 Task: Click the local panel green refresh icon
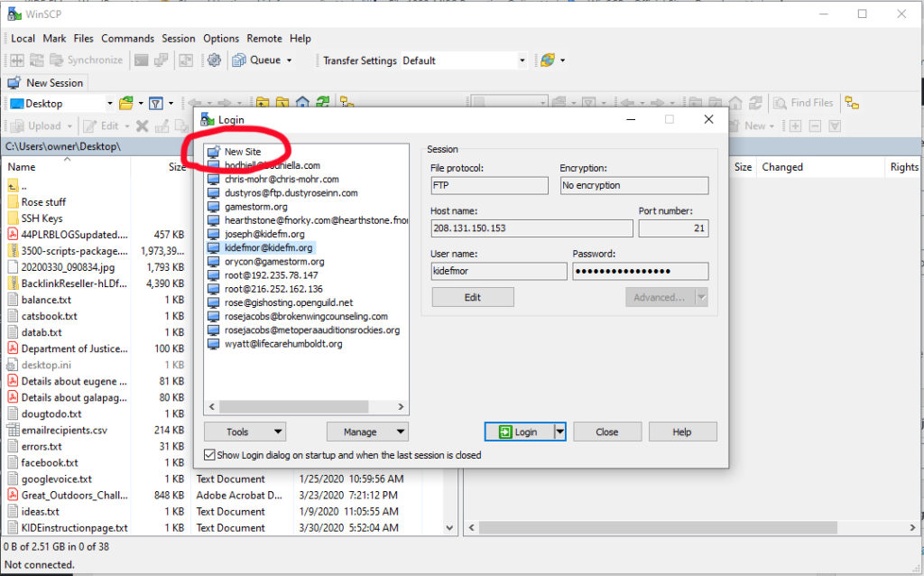point(322,103)
